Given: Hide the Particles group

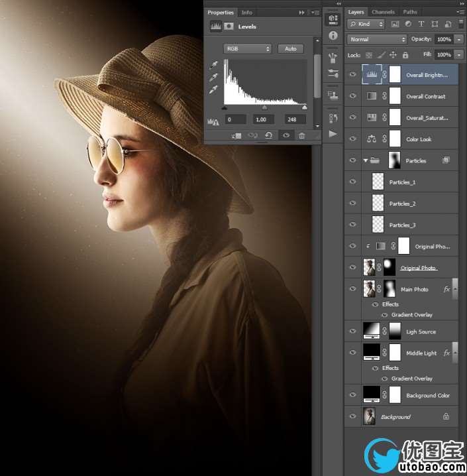Looking at the screenshot, I should click(352, 160).
